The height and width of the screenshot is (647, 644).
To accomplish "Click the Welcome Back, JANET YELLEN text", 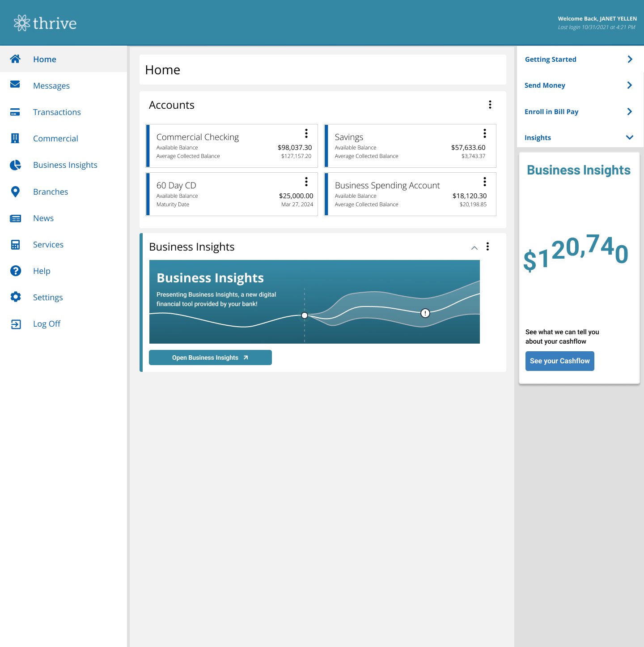I will point(597,19).
